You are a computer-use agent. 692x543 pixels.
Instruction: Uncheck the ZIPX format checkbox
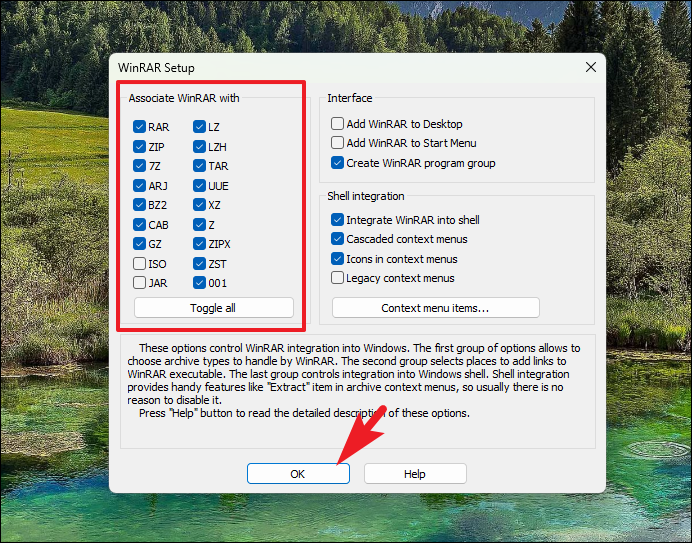[199, 244]
